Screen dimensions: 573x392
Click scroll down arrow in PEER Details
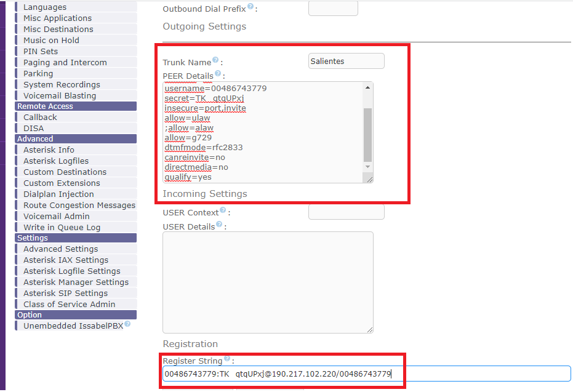pyautogui.click(x=367, y=167)
